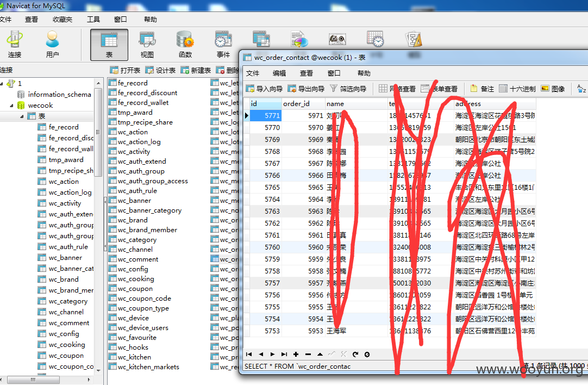
Task: Open the 用户 user manager icon
Action: pyautogui.click(x=53, y=44)
